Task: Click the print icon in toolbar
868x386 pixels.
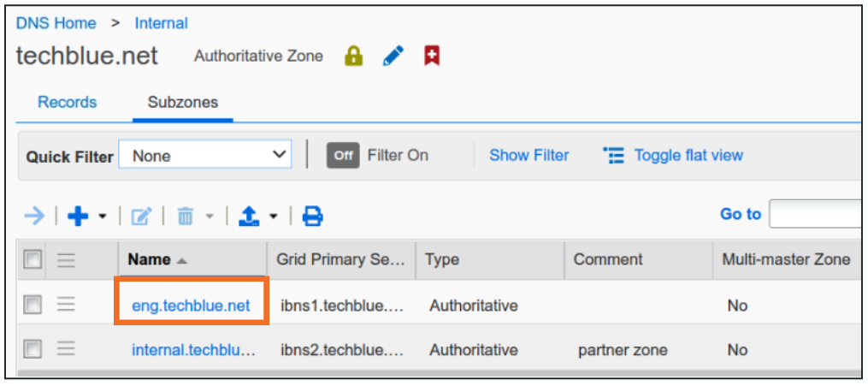Action: 313,217
